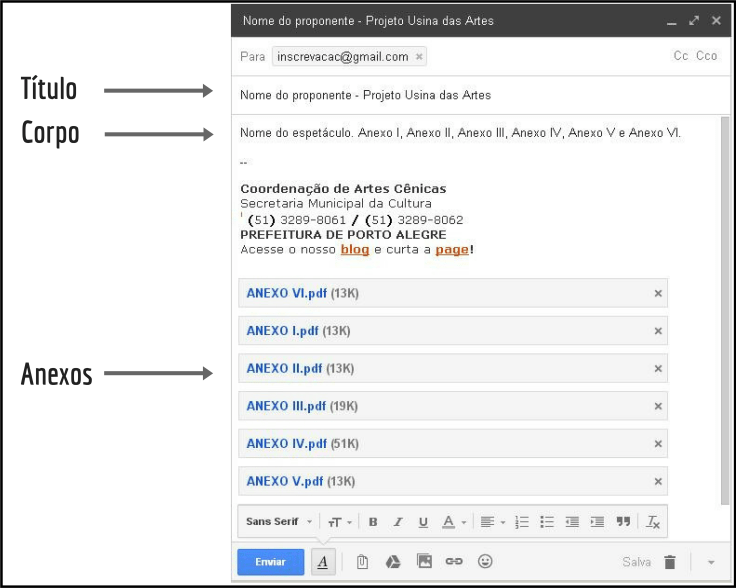Insert files using Google Drive icon
Screen dimensions: 736x588
click(x=393, y=562)
